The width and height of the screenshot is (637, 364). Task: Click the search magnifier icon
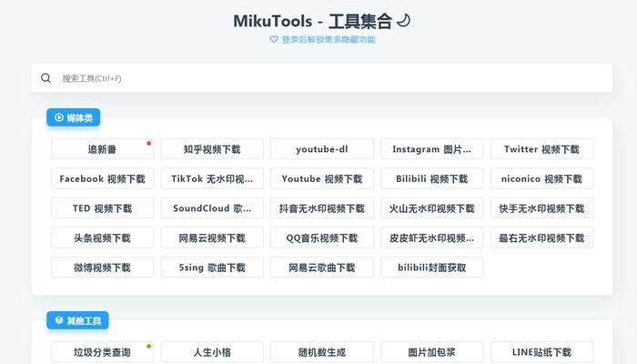[x=45, y=78]
